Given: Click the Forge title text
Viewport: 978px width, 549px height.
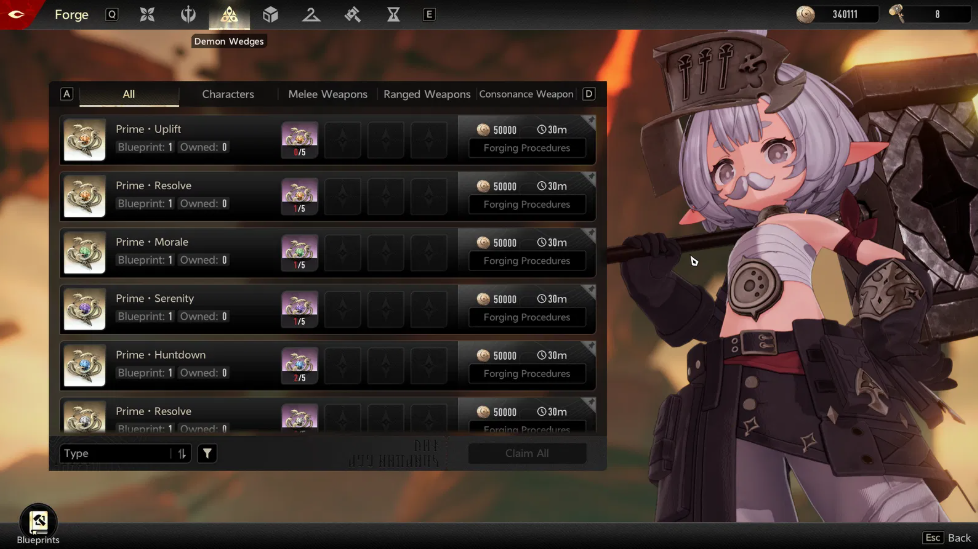Looking at the screenshot, I should [x=72, y=14].
